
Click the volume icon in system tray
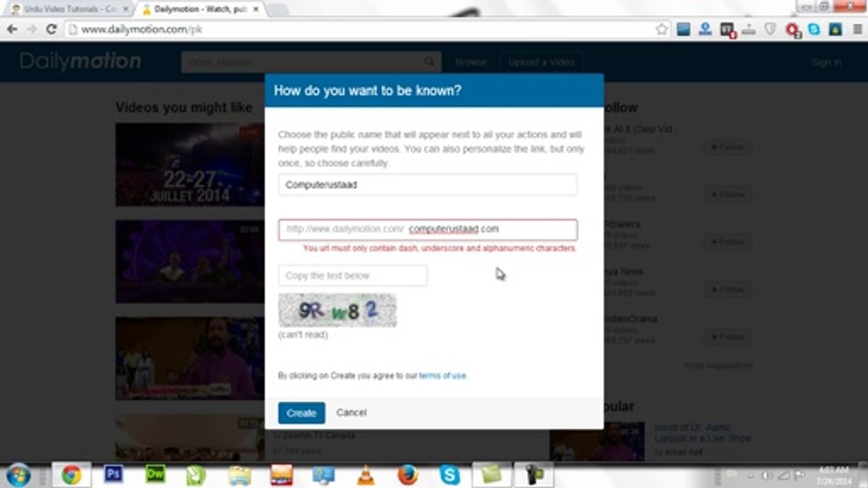coord(768,475)
